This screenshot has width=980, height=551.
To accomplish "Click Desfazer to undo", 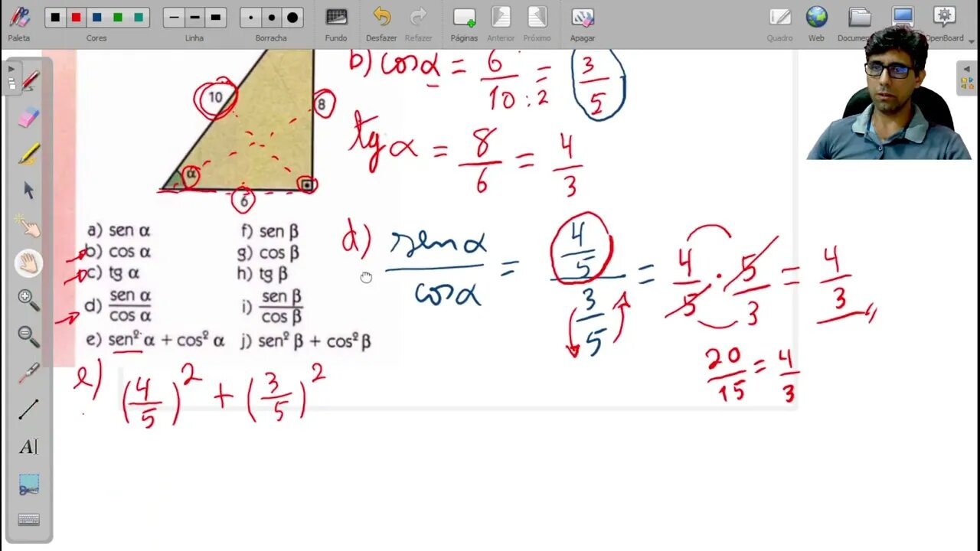I will [x=381, y=23].
